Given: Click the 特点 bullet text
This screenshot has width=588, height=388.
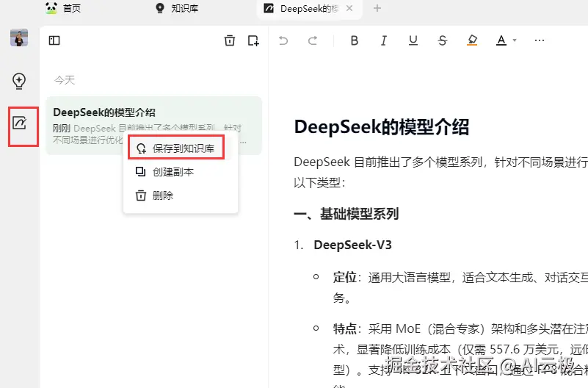Looking at the screenshot, I should tap(344, 328).
